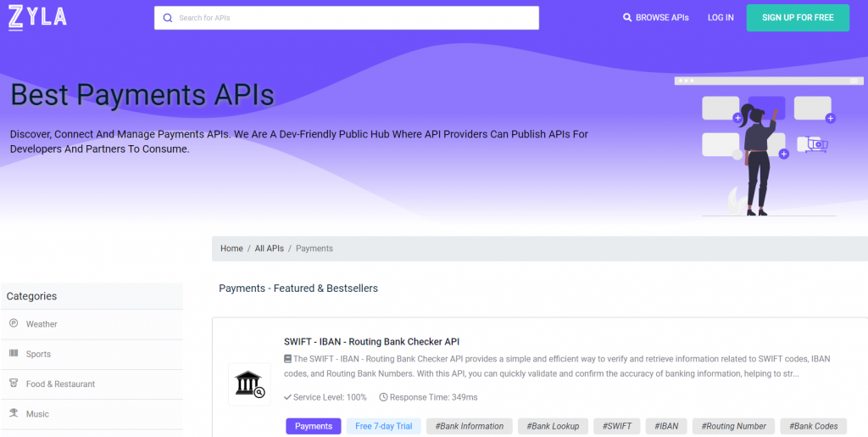This screenshot has width=868, height=437.
Task: Click the search magnifier icon in search box
Action: click(168, 18)
